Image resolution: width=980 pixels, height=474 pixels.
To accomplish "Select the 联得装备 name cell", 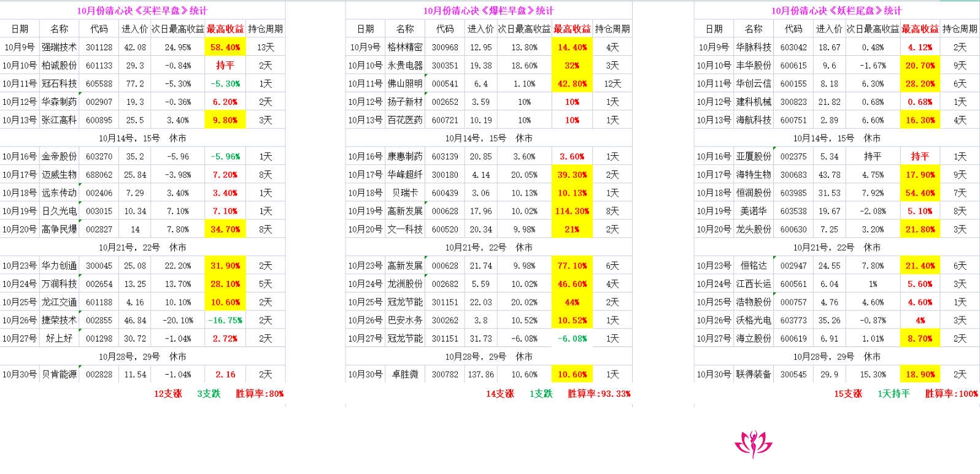I will click(x=754, y=375).
